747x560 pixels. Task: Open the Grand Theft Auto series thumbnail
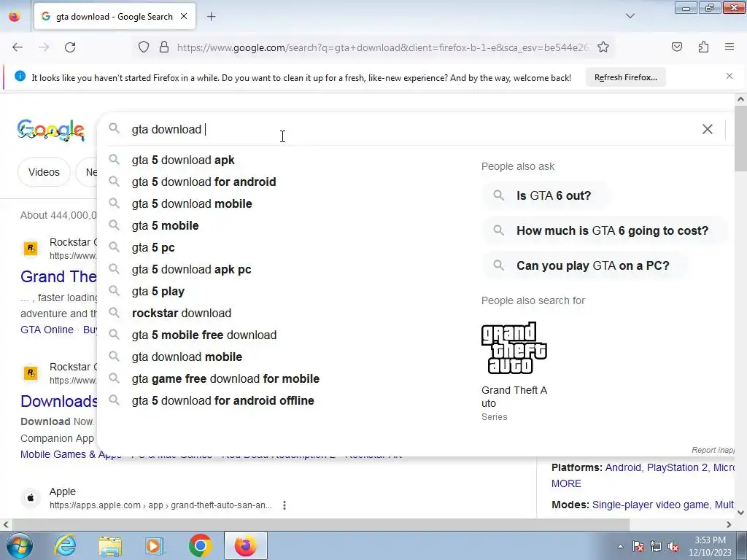514,348
